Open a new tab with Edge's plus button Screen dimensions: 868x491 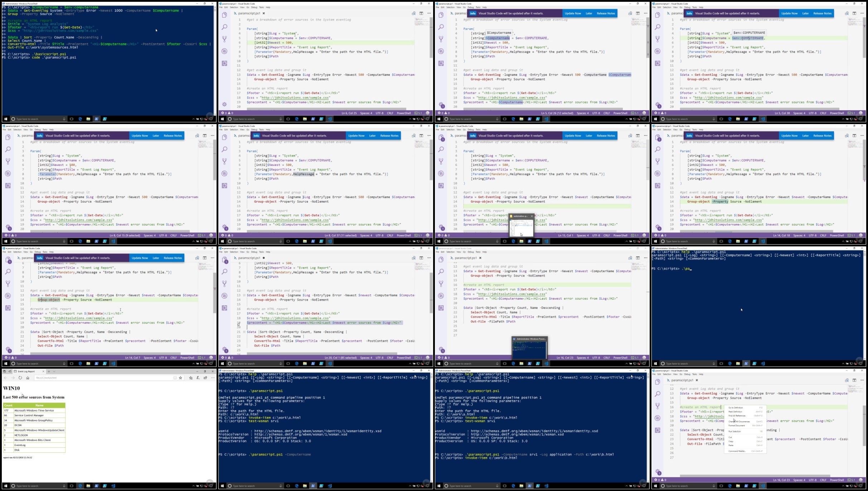click(49, 371)
